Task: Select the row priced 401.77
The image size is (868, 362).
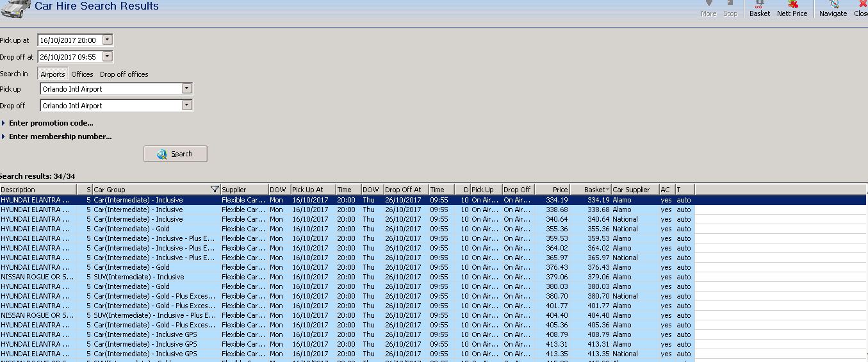Action: (347, 306)
